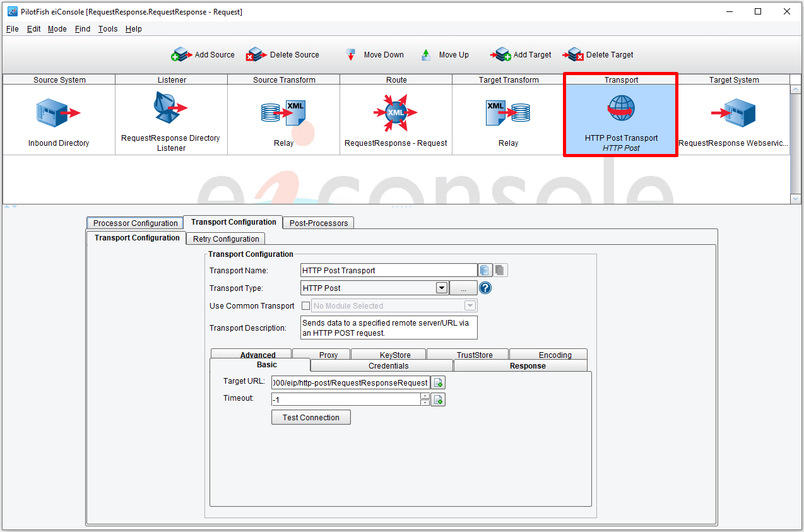Select the outer Transport Configuration tab

click(234, 222)
